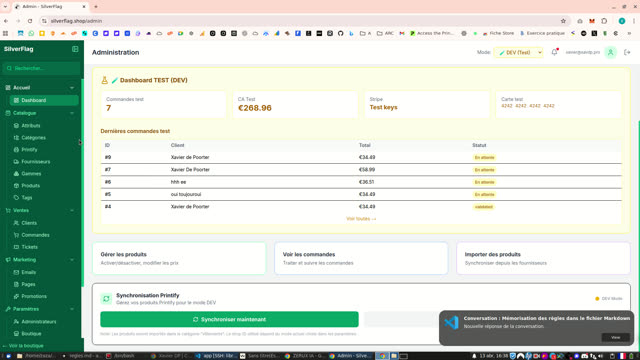Open a new browser tab
This screenshot has width=640, height=360.
[96, 7]
